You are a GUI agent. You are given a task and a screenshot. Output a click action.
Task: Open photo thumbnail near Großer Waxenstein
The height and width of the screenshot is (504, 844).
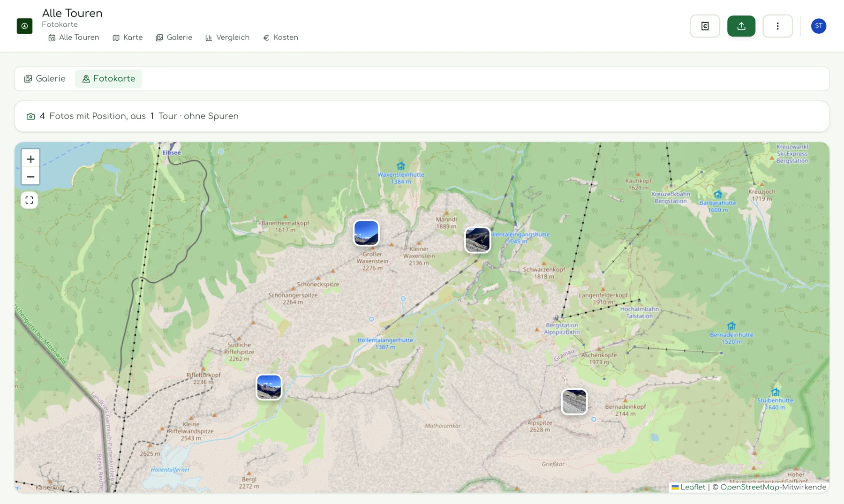point(366,233)
